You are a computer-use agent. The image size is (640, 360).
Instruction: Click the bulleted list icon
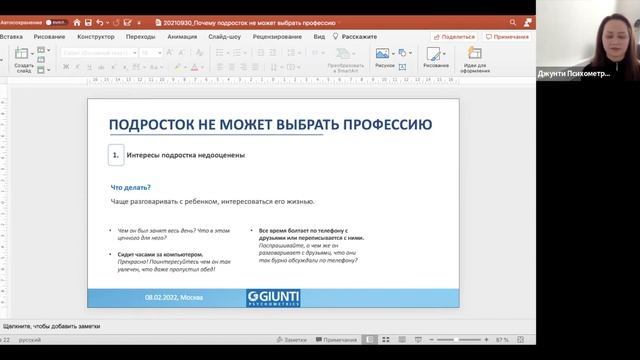[x=220, y=53]
